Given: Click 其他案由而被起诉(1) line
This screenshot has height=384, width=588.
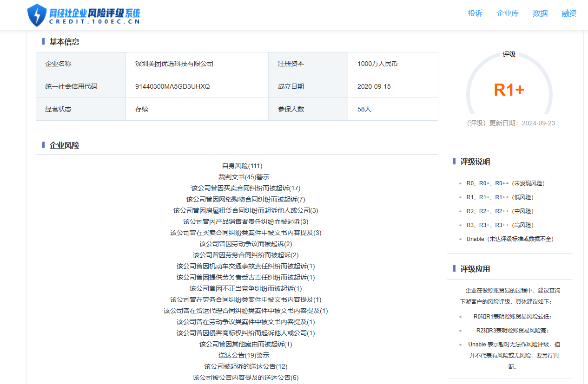Looking at the screenshot, I should click(246, 344).
